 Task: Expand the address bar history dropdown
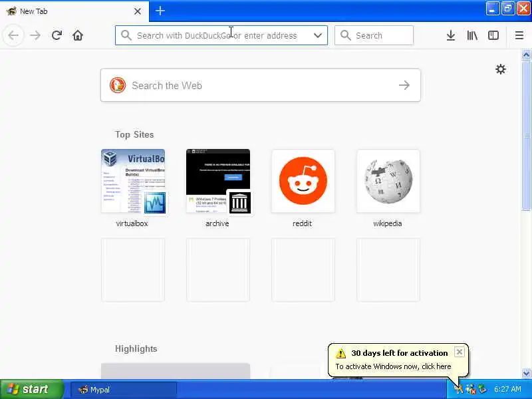[x=318, y=35]
